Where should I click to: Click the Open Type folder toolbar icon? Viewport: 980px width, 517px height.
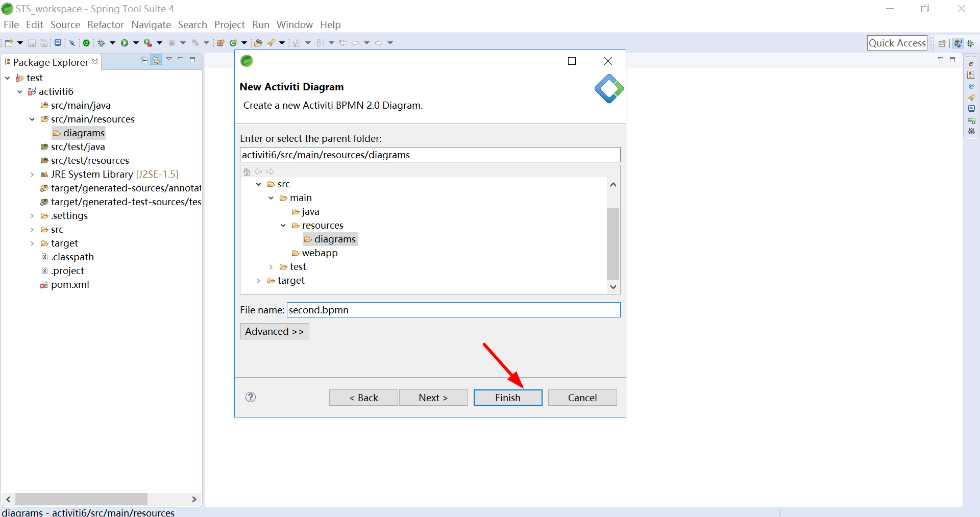coord(258,43)
